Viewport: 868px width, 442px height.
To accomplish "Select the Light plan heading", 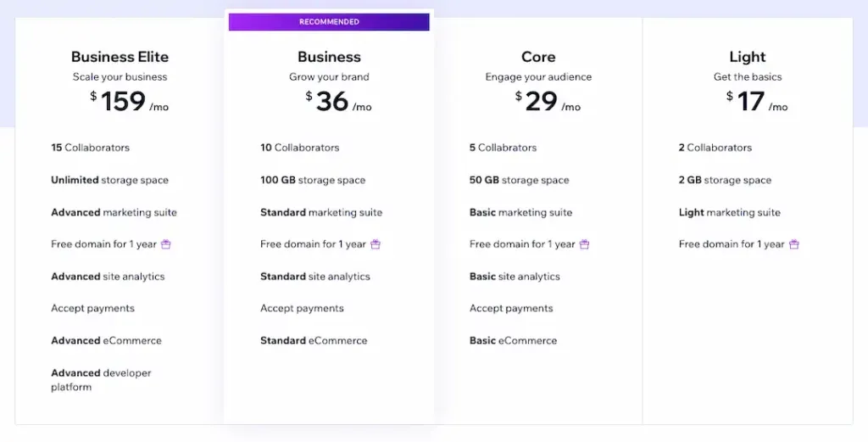I will click(748, 57).
